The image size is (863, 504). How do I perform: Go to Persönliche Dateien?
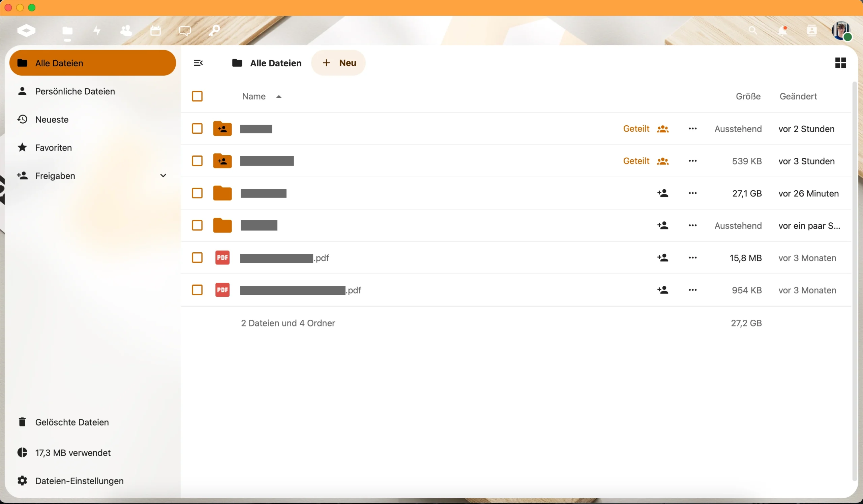point(75,91)
